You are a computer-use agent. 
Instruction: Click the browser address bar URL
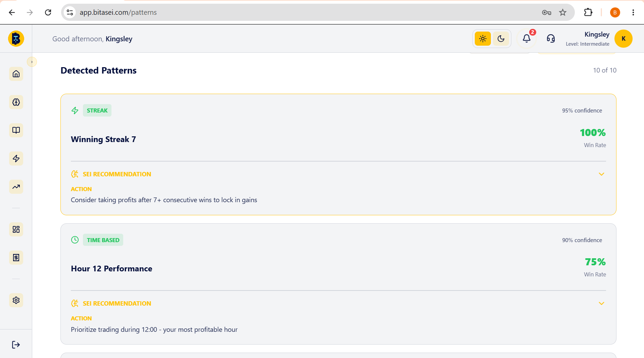click(118, 12)
